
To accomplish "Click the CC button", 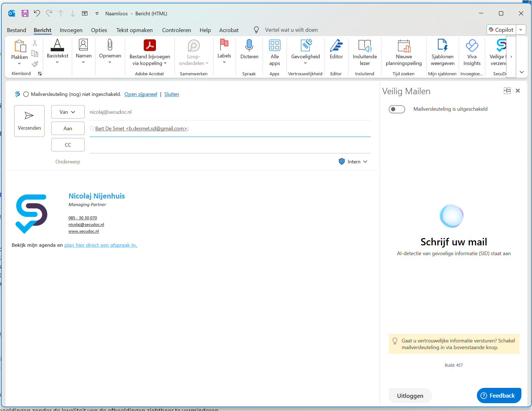I will [x=68, y=145].
